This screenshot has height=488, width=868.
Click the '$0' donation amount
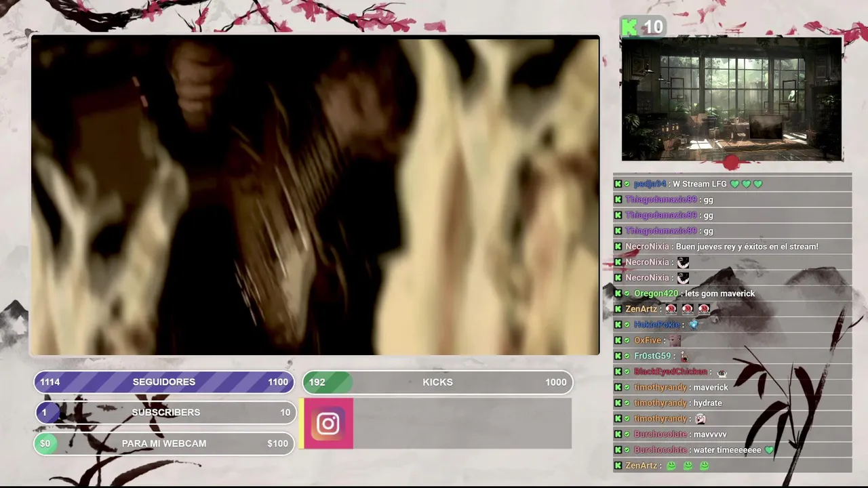pyautogui.click(x=45, y=443)
